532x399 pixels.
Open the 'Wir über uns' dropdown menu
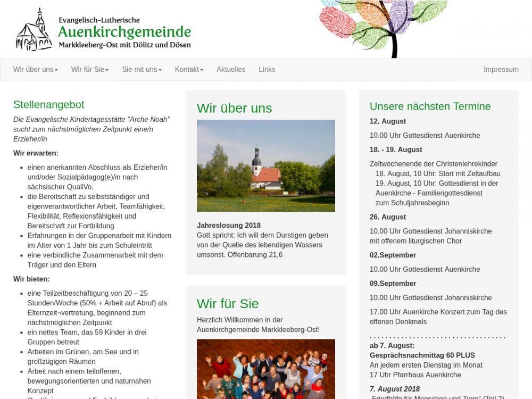35,69
